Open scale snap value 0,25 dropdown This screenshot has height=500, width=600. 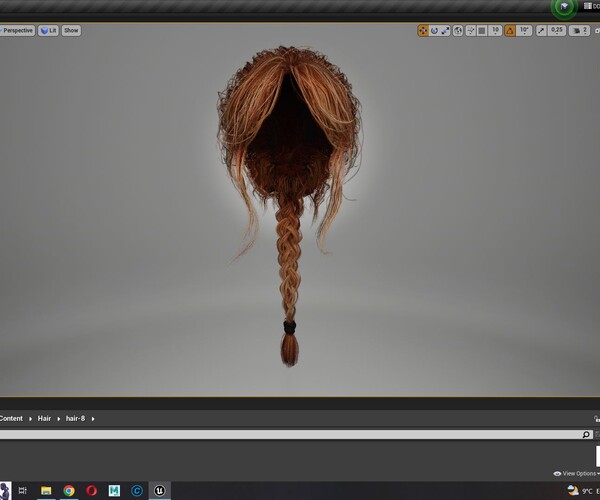click(x=557, y=31)
